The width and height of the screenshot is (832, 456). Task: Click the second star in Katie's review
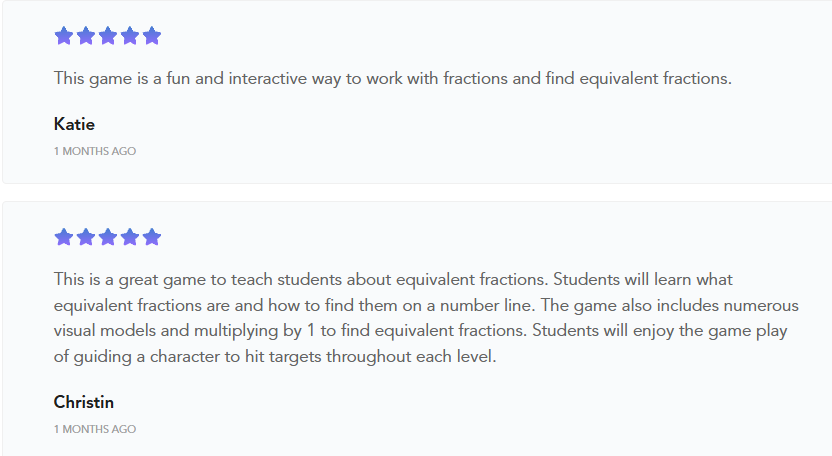point(86,36)
